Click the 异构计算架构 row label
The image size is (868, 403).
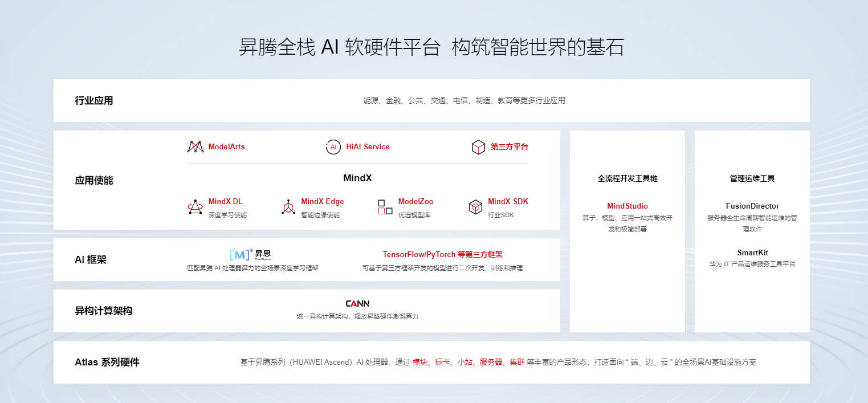(x=104, y=311)
